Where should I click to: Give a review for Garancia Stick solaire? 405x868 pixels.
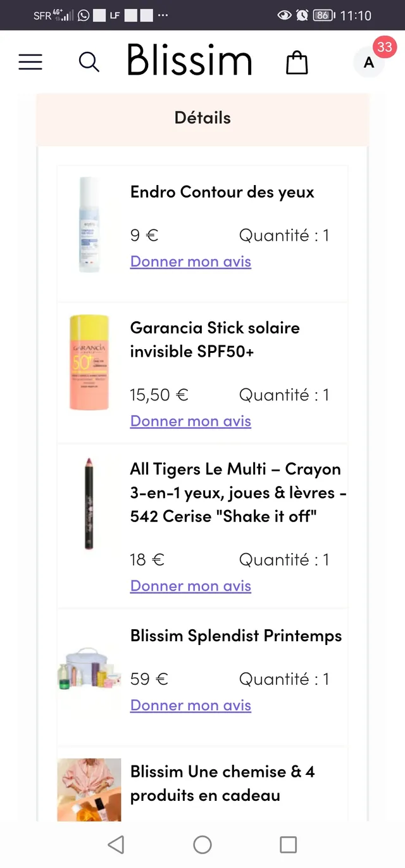pos(190,421)
